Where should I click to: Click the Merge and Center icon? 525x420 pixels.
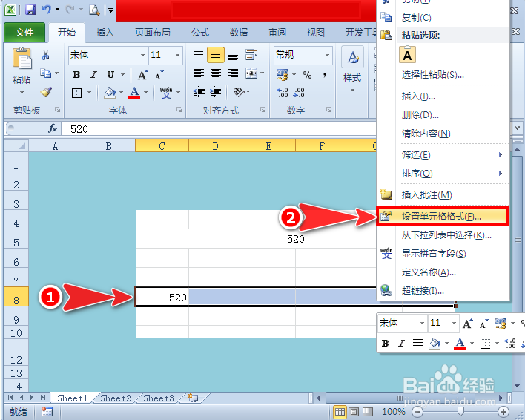click(x=251, y=73)
